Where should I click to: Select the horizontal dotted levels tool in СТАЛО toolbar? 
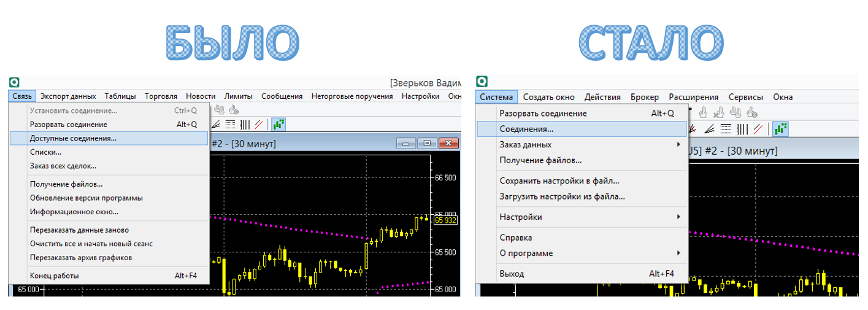coord(726,129)
